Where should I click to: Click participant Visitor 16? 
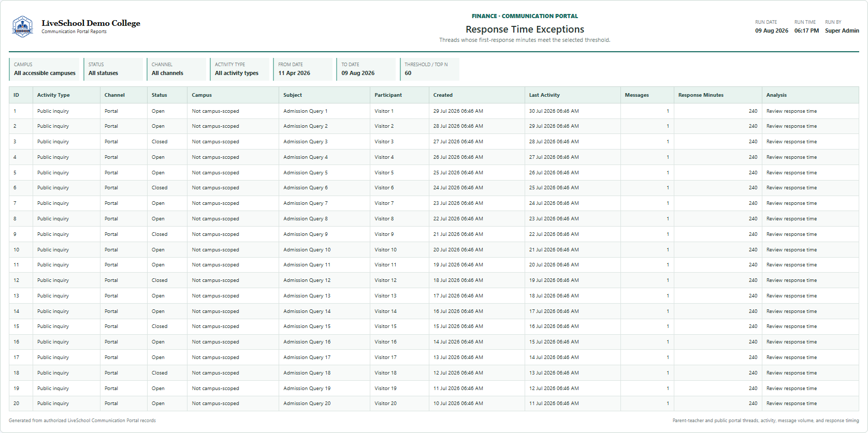(x=386, y=342)
